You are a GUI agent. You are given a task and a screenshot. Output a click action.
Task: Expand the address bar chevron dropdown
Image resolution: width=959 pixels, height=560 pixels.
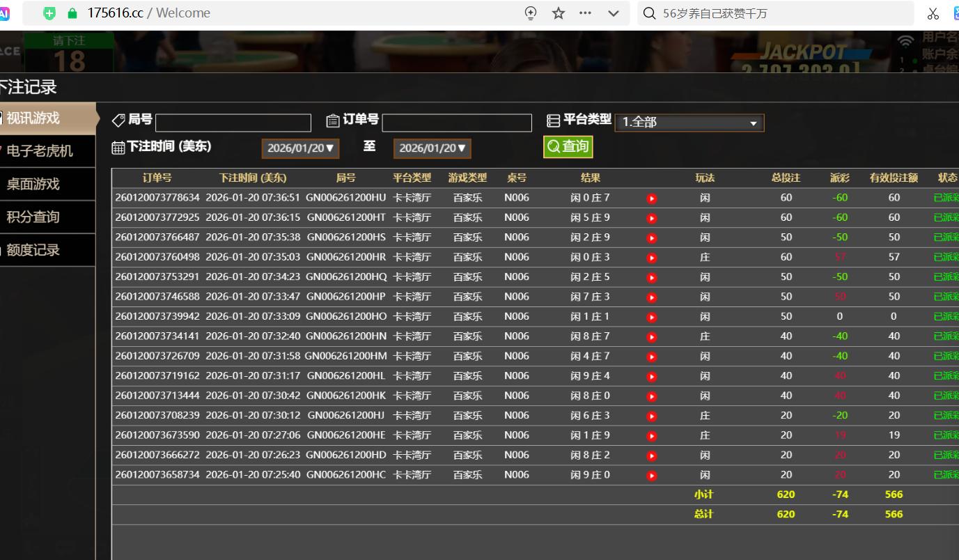pos(614,13)
